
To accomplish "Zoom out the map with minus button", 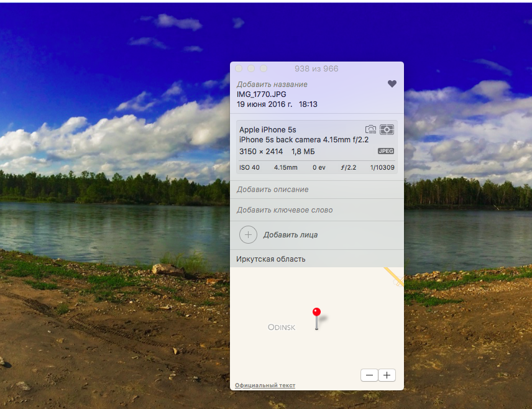I will [369, 375].
